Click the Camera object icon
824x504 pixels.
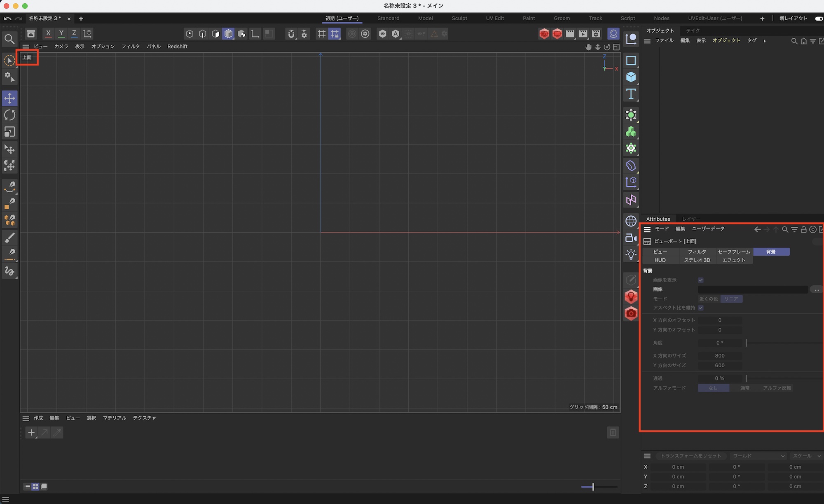(631, 238)
